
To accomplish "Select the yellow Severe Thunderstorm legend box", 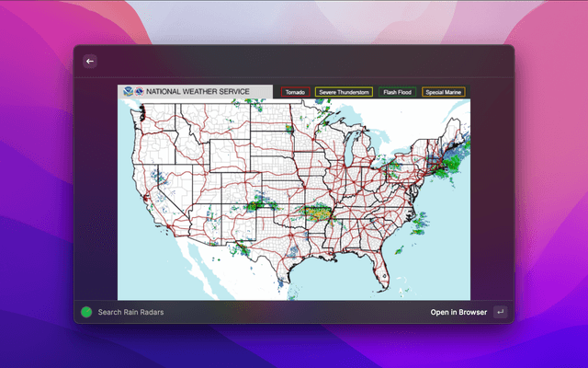I will [x=344, y=92].
